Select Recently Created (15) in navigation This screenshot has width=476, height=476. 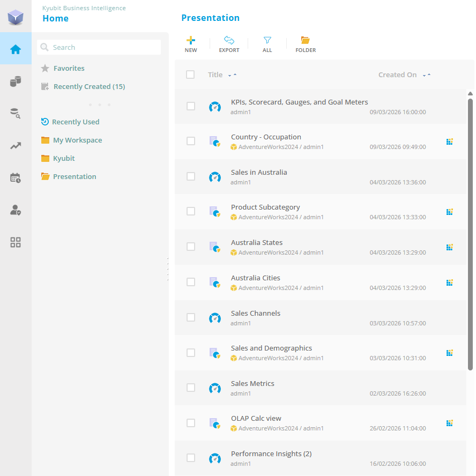pos(89,87)
